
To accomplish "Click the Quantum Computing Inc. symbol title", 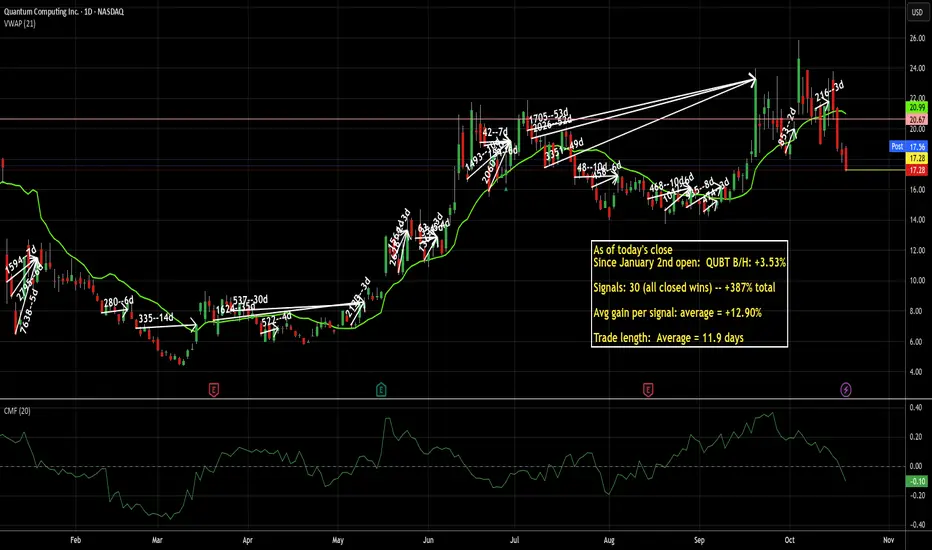I will coord(64,11).
